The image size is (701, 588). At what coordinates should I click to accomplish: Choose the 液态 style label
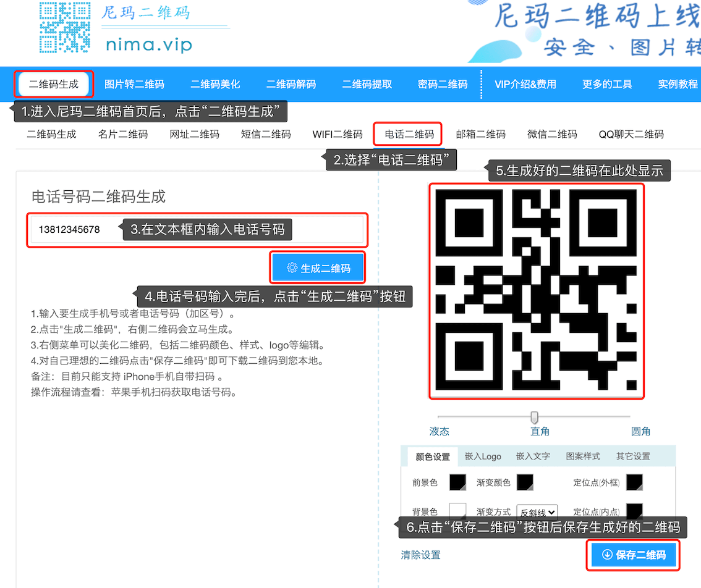440,431
